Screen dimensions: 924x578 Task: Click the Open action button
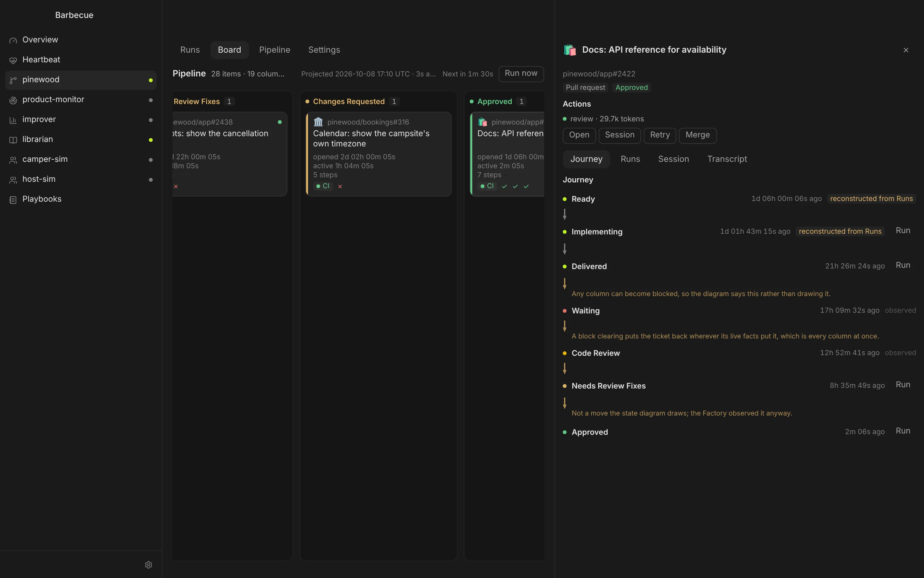[x=579, y=135]
